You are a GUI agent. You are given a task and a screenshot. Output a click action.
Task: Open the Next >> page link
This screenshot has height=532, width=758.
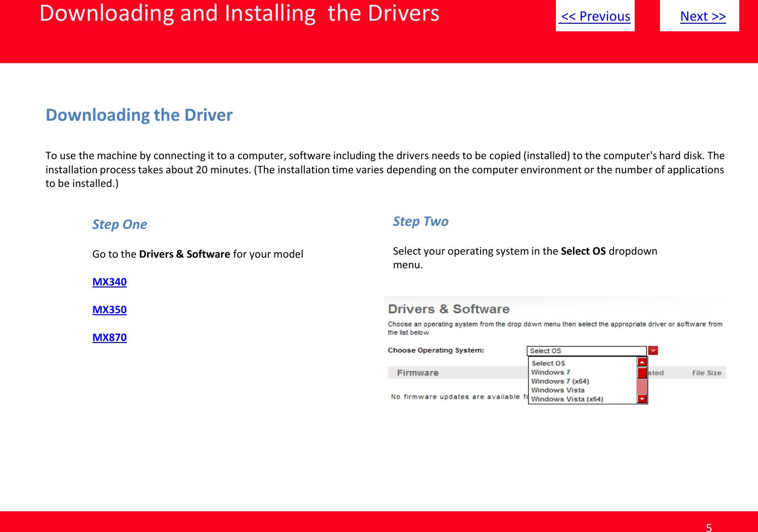click(703, 16)
